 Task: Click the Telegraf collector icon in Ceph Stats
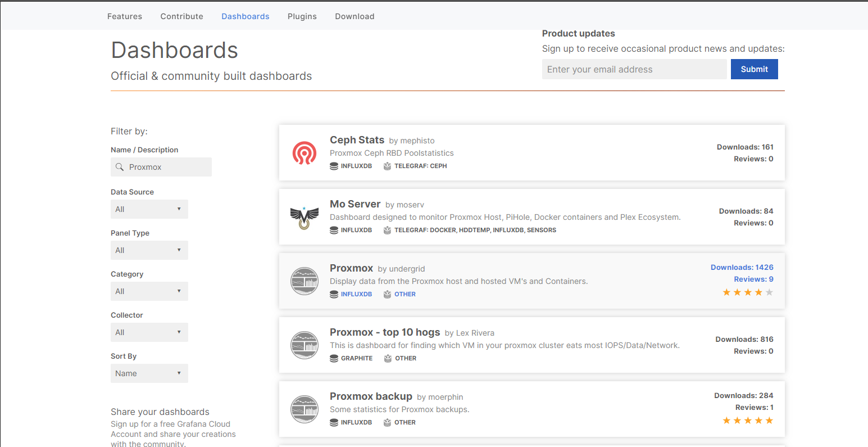point(387,166)
